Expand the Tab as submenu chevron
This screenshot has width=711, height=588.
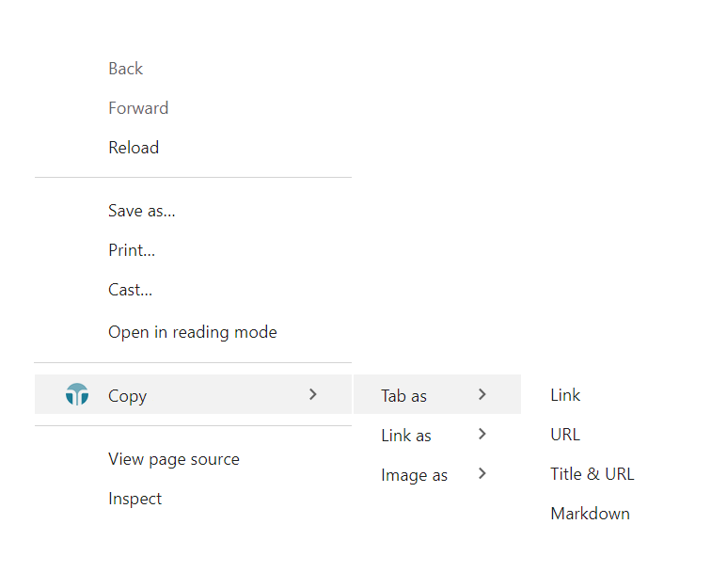[x=482, y=395]
